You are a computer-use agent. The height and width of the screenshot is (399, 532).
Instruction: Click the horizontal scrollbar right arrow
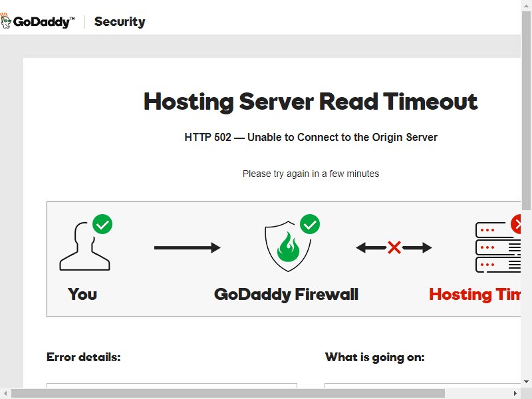(515, 394)
